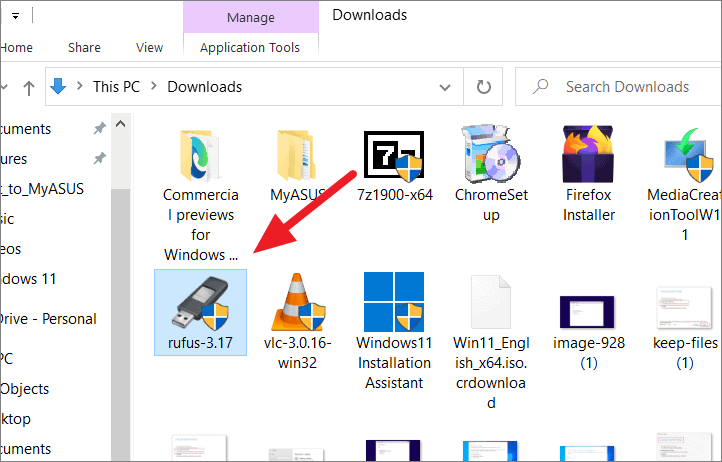Viewport: 722px width, 462px height.
Task: Open the Application Tools tab
Action: tap(250, 47)
